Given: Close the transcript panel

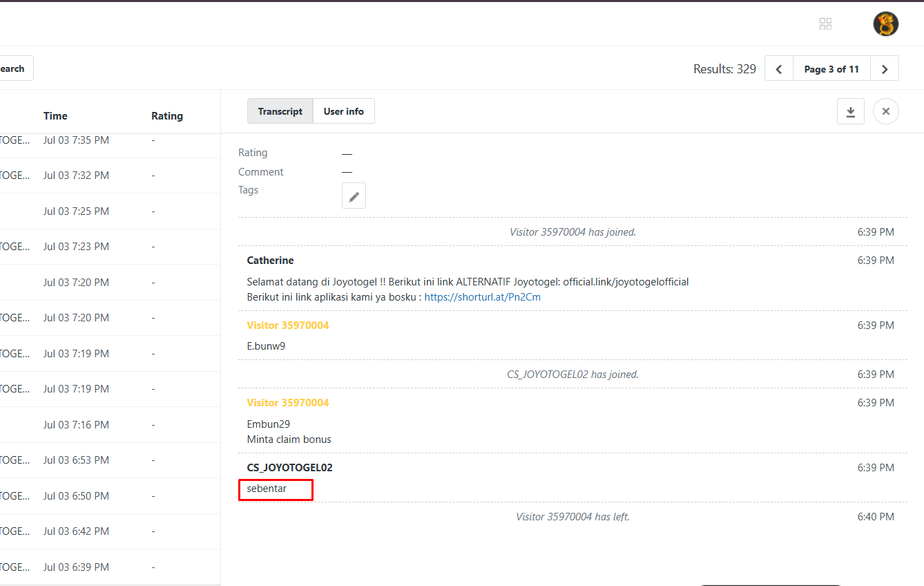Looking at the screenshot, I should pyautogui.click(x=886, y=111).
